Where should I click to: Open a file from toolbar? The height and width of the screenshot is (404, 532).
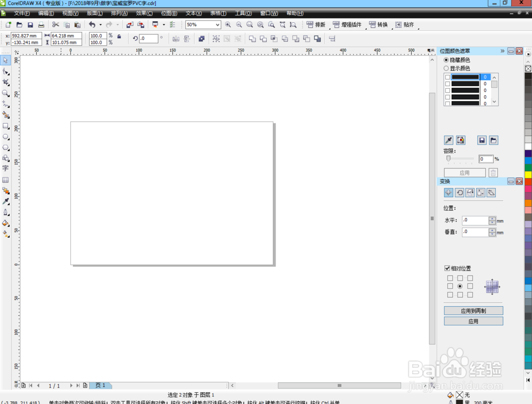19,25
